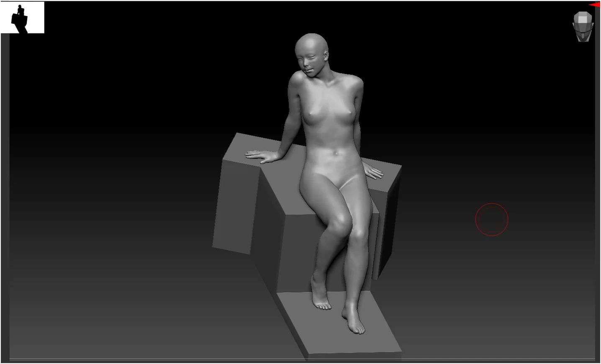The width and height of the screenshot is (601, 364).
Task: Click the silhouette thumbnail preview
Action: tap(22, 18)
